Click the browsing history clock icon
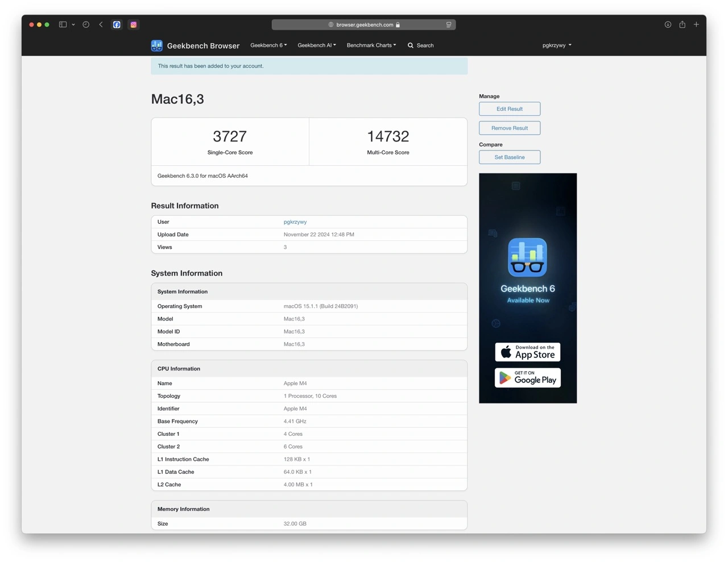The width and height of the screenshot is (728, 562). tap(86, 24)
